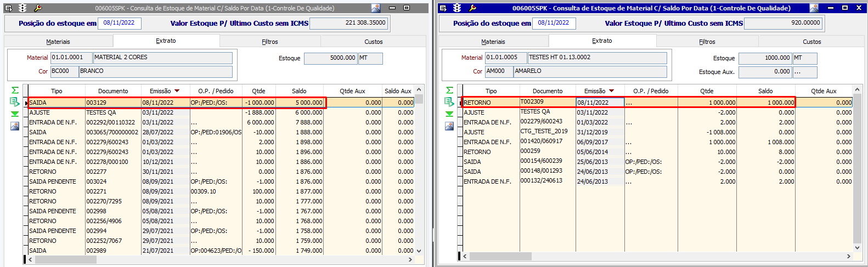Click green download arrow in right window
The width and height of the screenshot is (868, 267).
tap(449, 114)
